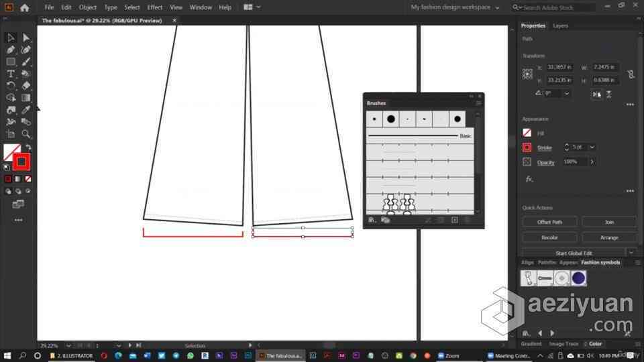Switch to the Layers tab

coord(560,26)
